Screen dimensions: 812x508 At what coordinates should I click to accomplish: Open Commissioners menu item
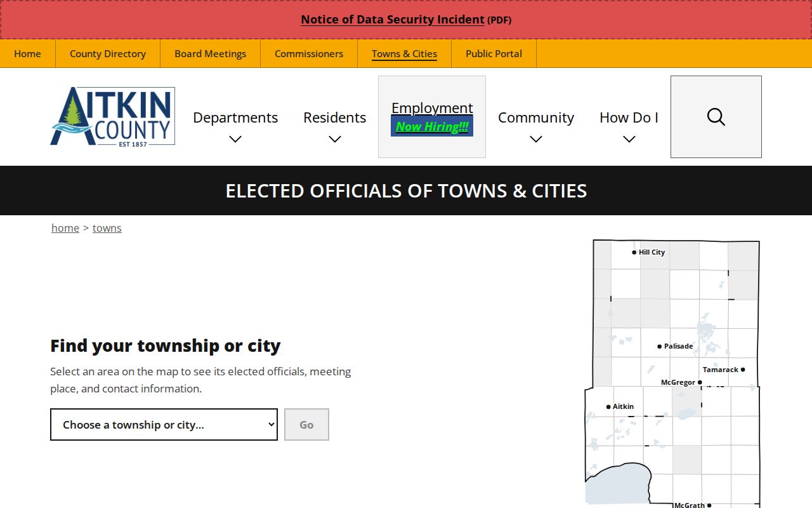point(309,53)
